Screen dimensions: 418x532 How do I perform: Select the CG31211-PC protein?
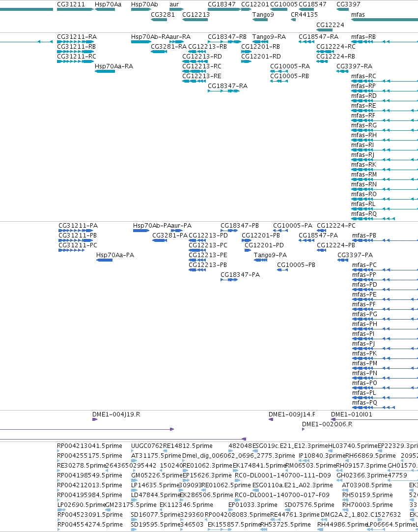(72, 250)
